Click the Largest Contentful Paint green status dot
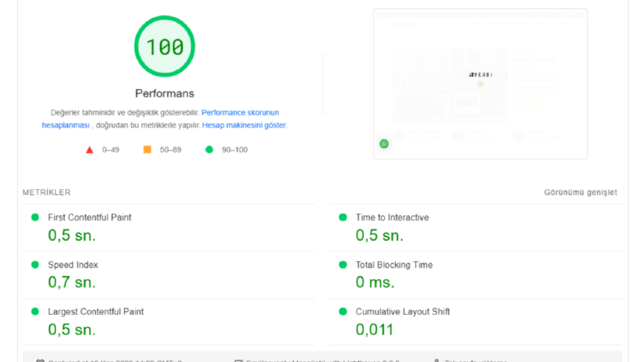The height and width of the screenshot is (362, 644). 35,312
